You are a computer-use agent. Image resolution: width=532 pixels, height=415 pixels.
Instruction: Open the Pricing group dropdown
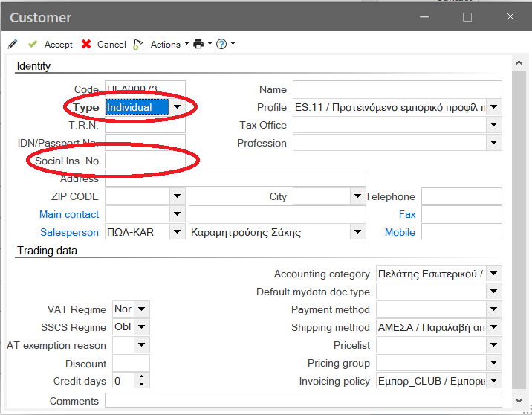(x=493, y=362)
